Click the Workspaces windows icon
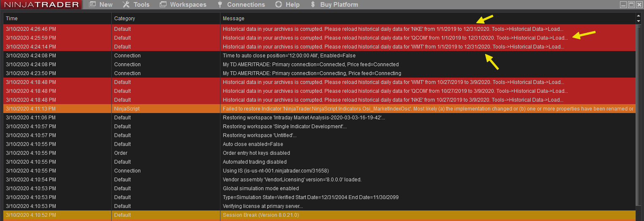Viewport: 644px width, 221px height. pos(164,5)
